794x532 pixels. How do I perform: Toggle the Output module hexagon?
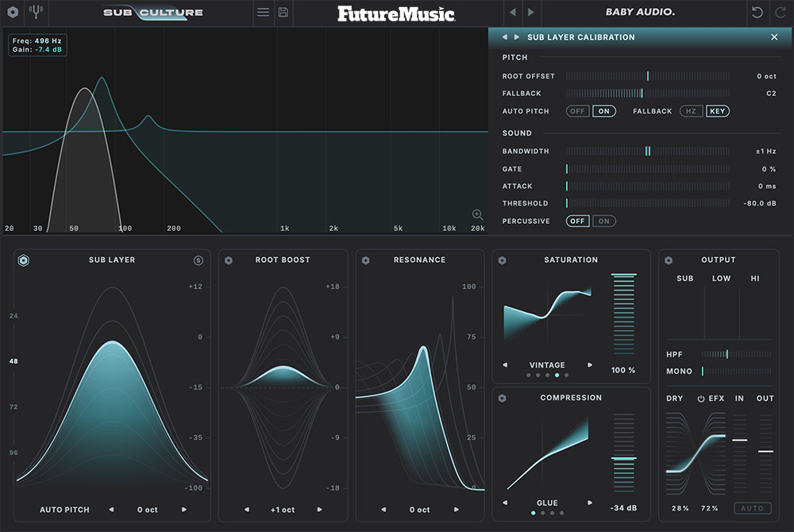669,260
